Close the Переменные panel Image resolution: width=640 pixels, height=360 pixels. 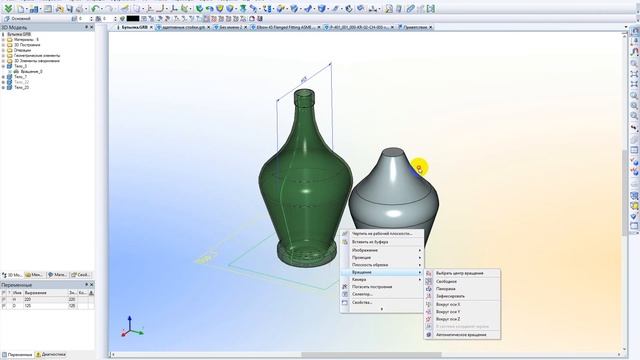pos(91,284)
